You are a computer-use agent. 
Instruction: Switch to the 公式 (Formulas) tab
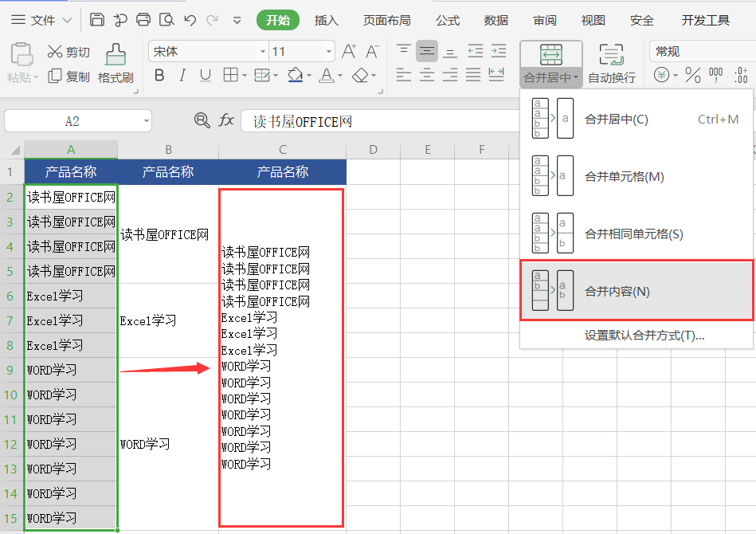448,20
